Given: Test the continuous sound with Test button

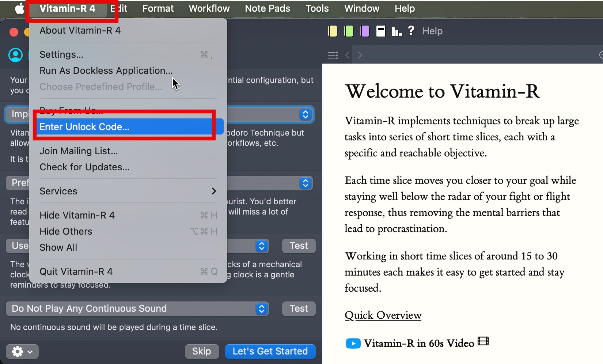Looking at the screenshot, I should 299,309.
